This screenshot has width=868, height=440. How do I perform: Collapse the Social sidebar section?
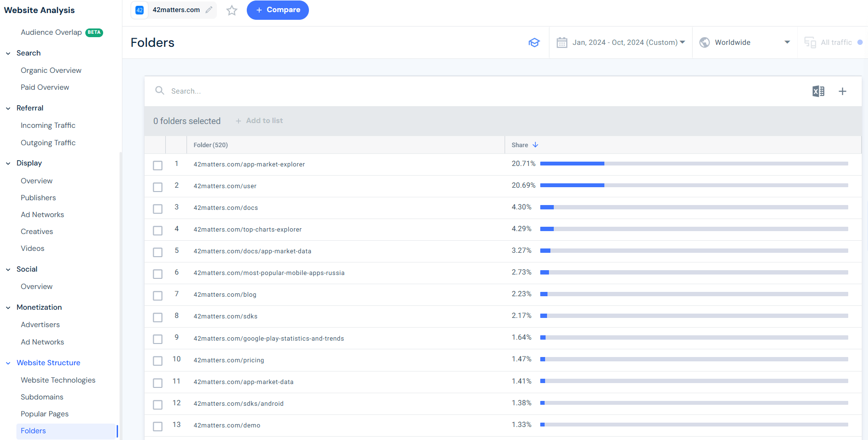(x=8, y=270)
